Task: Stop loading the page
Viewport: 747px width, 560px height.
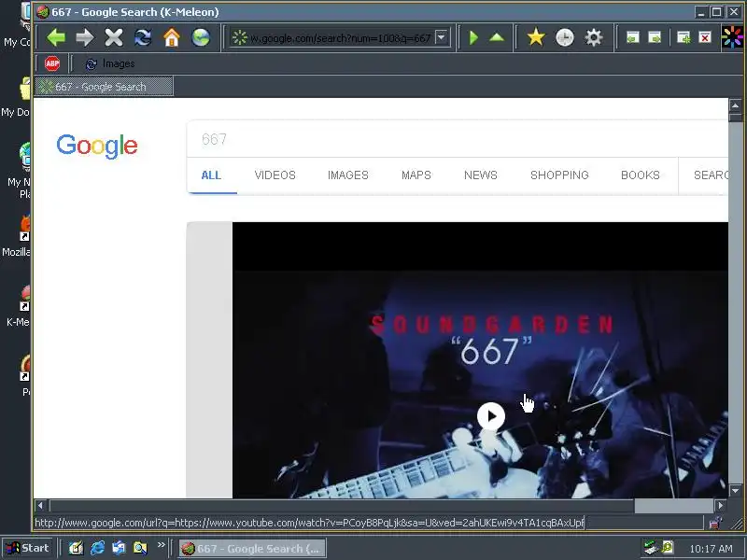Action: click(x=114, y=37)
